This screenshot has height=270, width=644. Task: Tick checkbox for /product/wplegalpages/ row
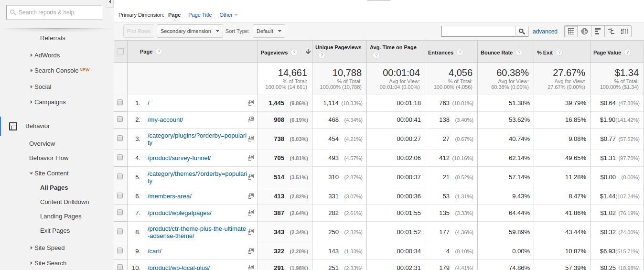[x=120, y=212]
